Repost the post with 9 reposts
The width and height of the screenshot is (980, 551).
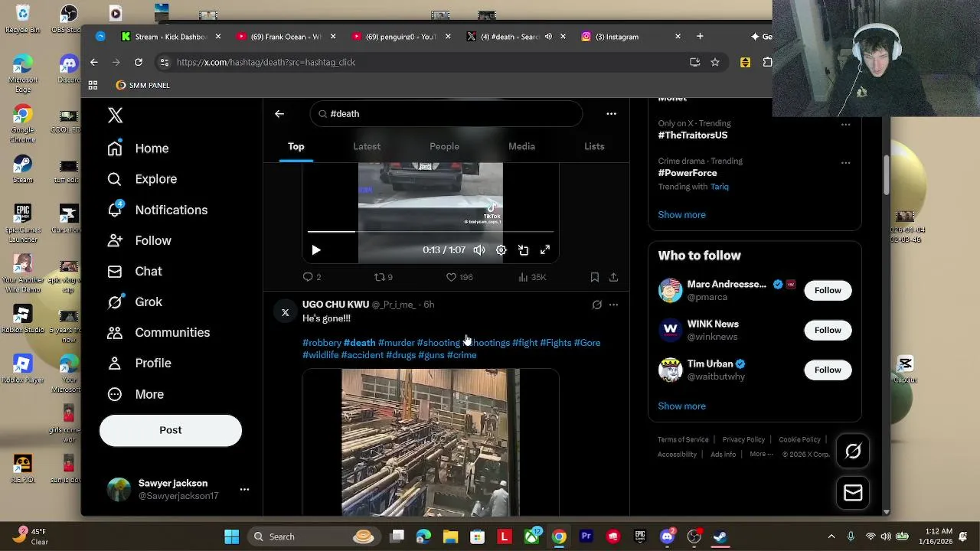[383, 277]
